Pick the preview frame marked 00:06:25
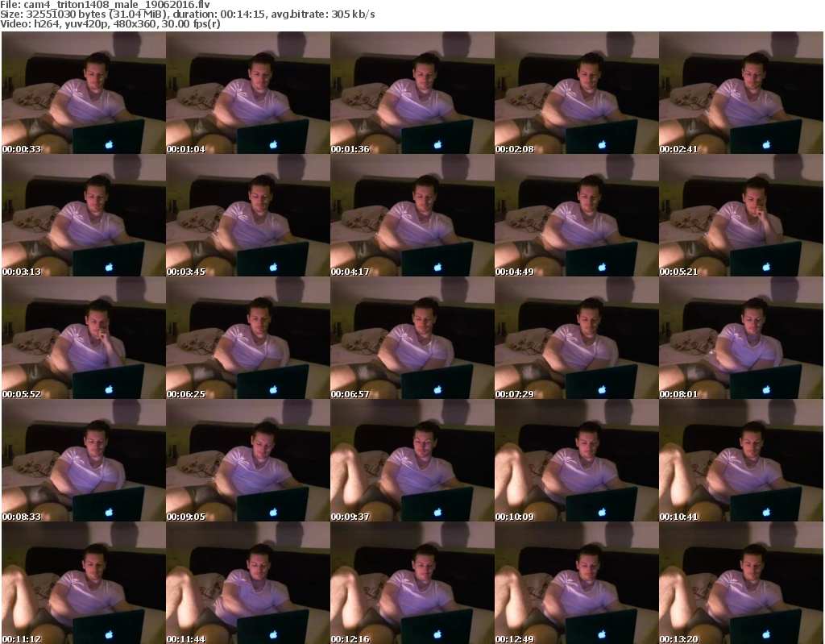 coord(248,338)
